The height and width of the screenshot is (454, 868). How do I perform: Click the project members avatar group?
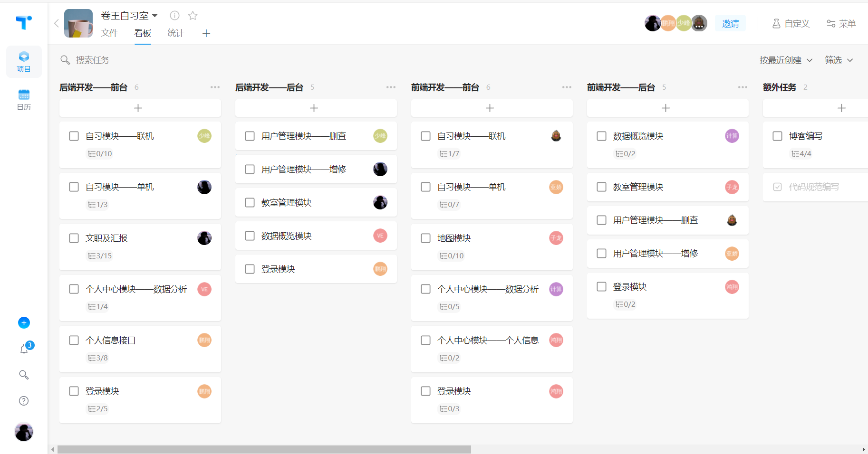(676, 23)
